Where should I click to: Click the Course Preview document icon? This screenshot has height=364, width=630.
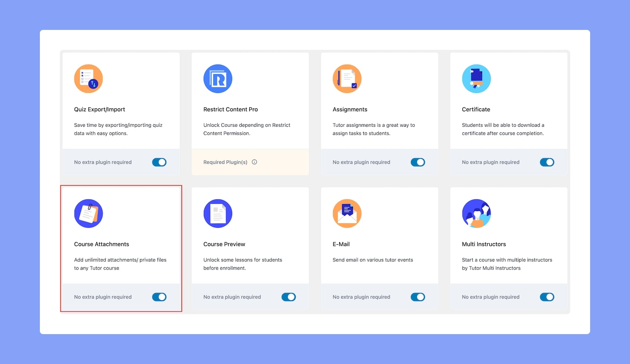(x=218, y=213)
